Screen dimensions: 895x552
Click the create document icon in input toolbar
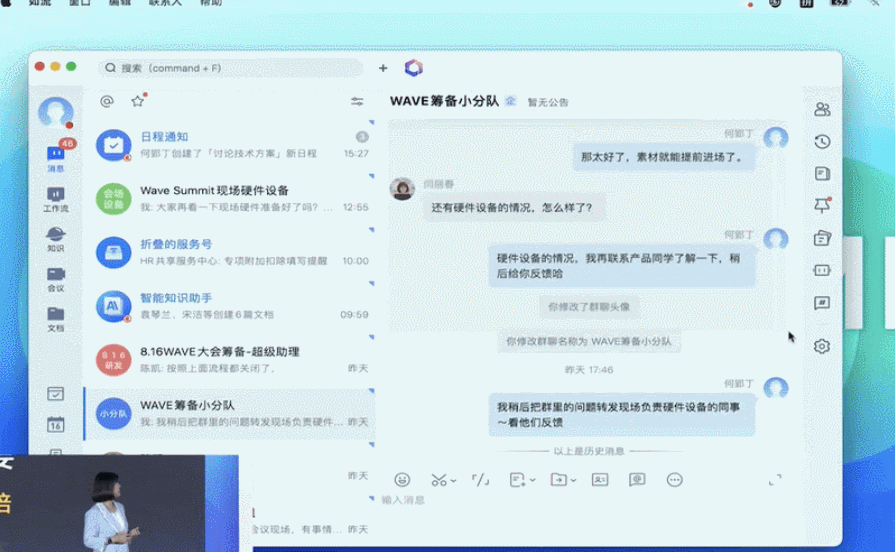pos(517,480)
